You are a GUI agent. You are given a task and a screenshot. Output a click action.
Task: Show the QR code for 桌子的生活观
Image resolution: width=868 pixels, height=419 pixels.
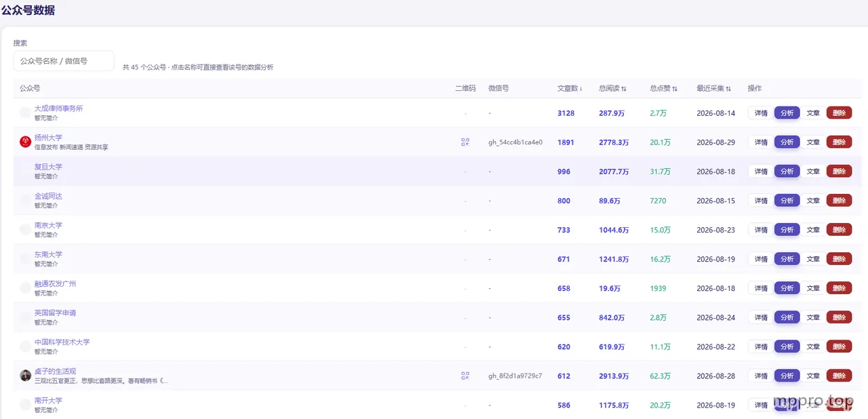[x=465, y=376]
